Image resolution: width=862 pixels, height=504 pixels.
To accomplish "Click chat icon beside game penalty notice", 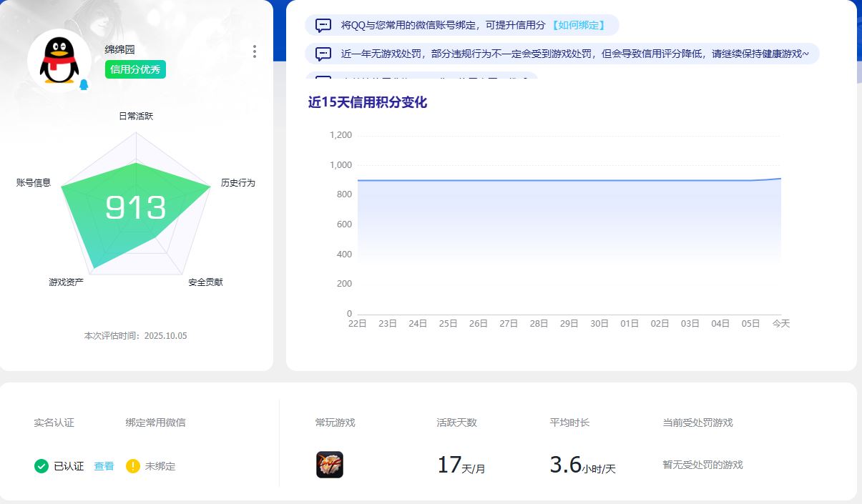I will click(323, 54).
